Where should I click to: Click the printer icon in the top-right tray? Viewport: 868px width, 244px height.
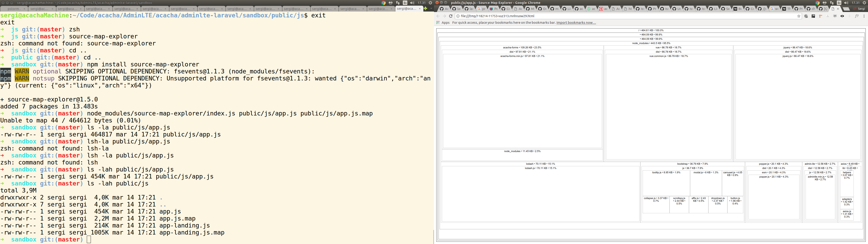(825, 3)
